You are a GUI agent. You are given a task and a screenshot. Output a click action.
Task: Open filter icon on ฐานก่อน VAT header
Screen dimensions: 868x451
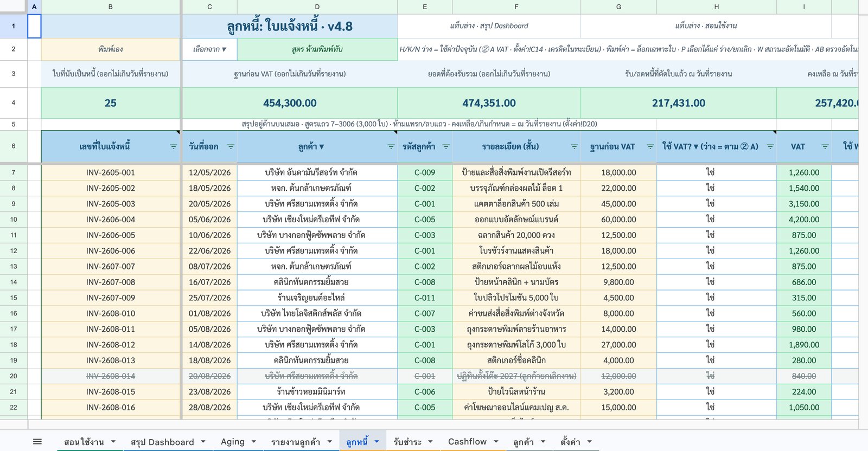coord(650,146)
